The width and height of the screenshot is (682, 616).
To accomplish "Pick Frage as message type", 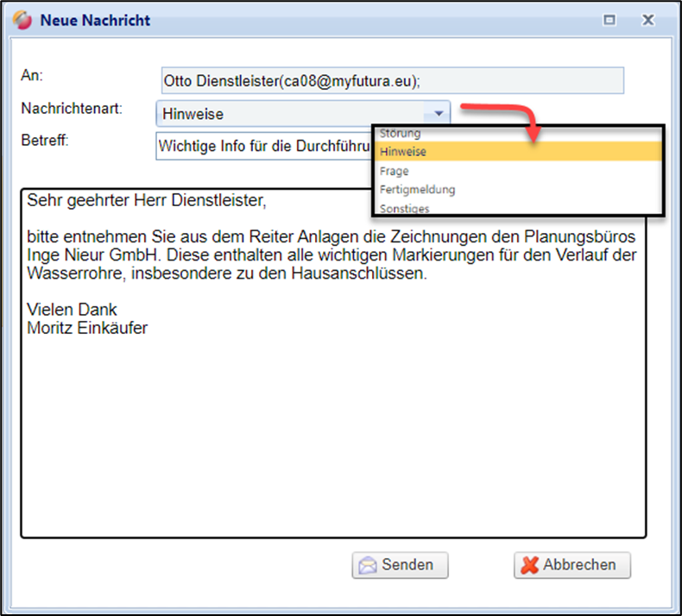I will pyautogui.click(x=395, y=171).
